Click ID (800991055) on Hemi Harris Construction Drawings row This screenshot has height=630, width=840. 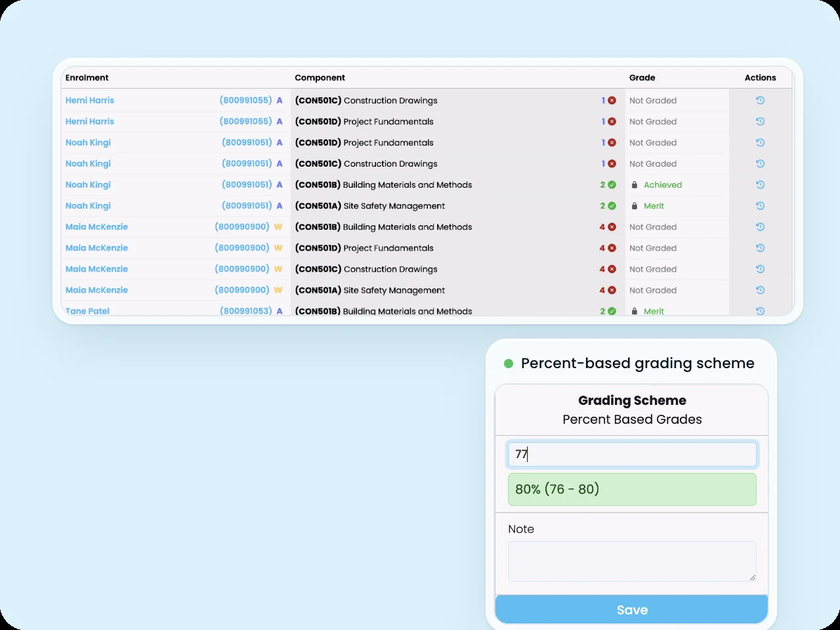pyautogui.click(x=245, y=100)
